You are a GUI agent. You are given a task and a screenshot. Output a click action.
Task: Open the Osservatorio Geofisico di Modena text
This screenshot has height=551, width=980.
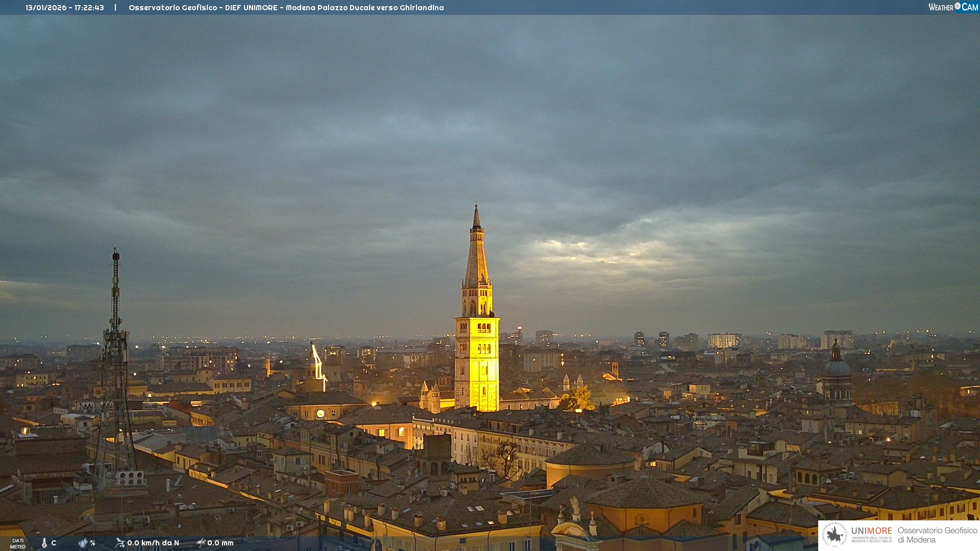937,535
